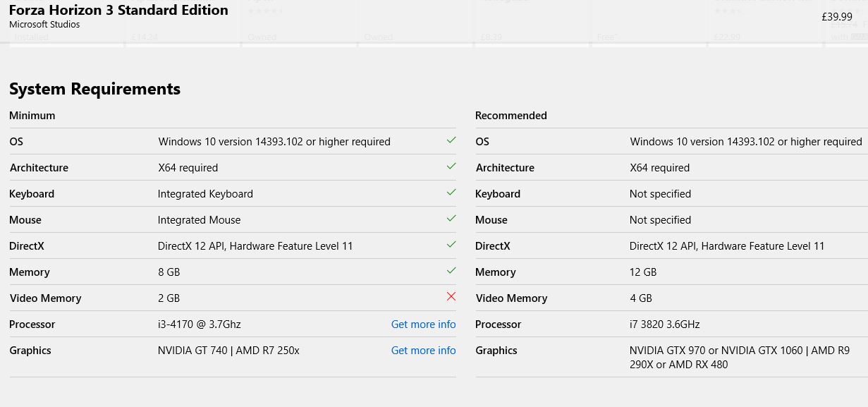The image size is (868, 407).
Task: Click the Forza Horizon 3 Standard Edition title
Action: pos(118,10)
